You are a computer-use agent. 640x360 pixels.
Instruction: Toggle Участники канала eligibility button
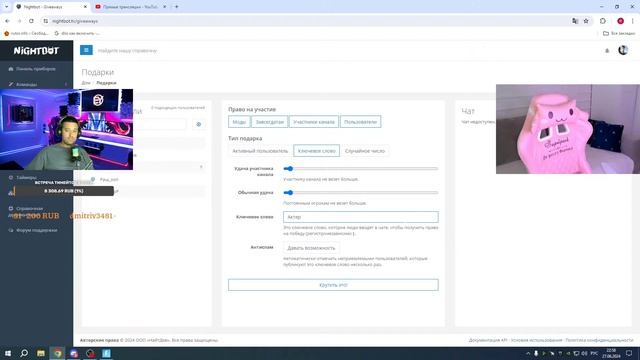pos(313,122)
